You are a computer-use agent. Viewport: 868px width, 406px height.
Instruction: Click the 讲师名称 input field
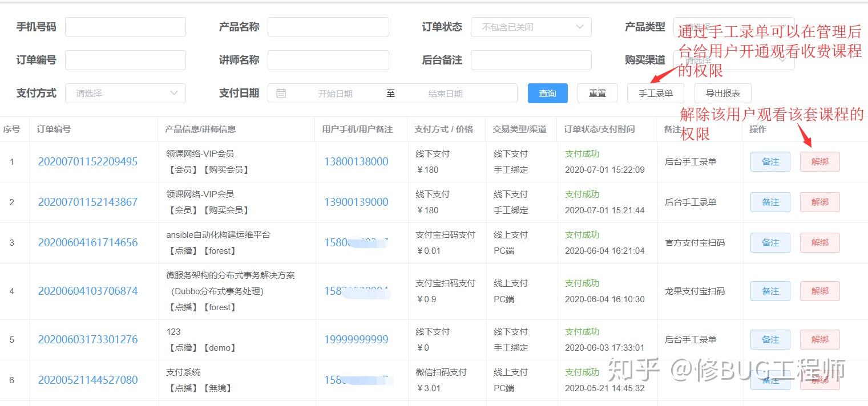(x=328, y=60)
